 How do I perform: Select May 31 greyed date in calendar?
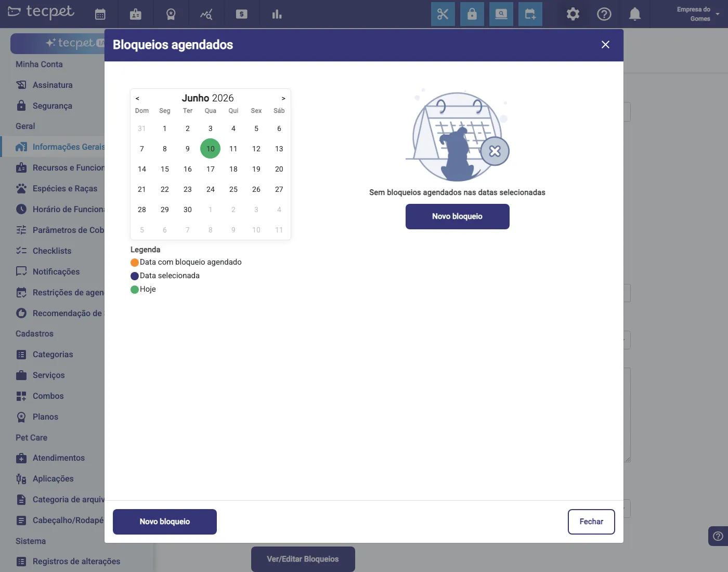pos(142,128)
